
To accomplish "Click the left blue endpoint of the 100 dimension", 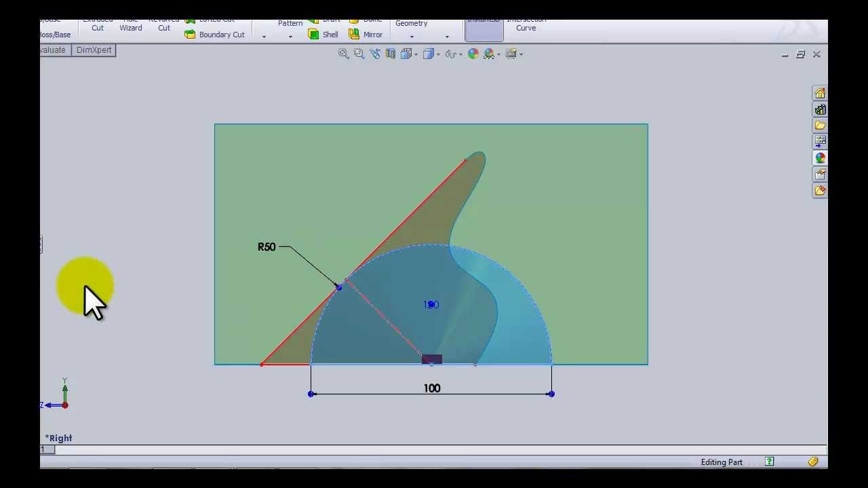I will pyautogui.click(x=311, y=394).
